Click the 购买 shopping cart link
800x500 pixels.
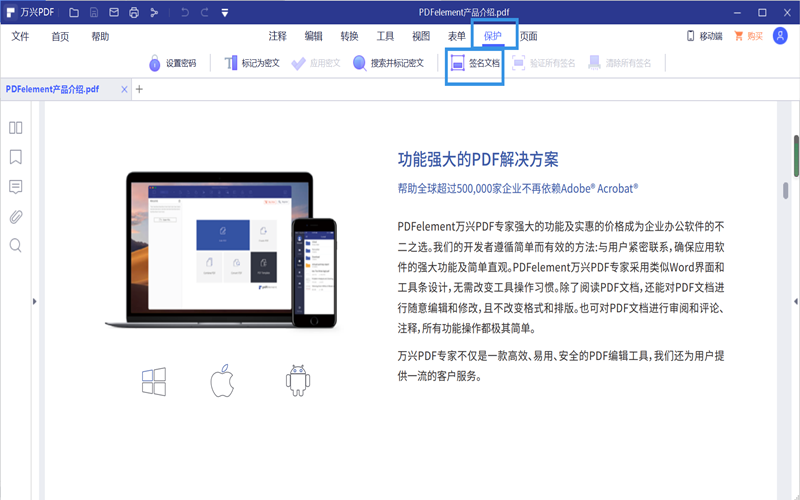tap(747, 36)
